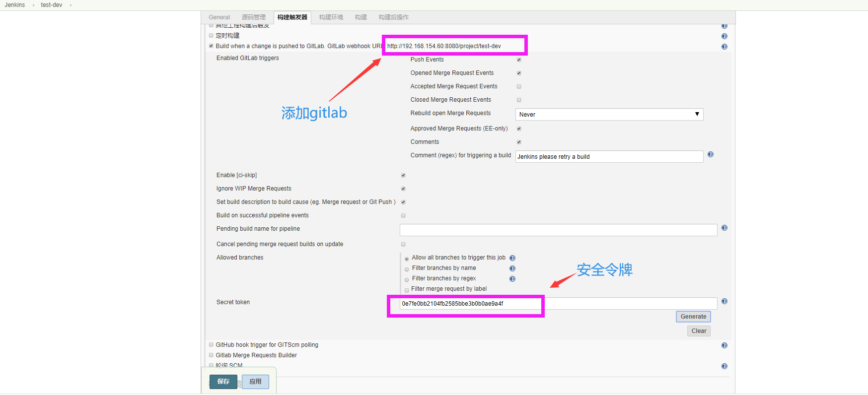Viewport: 868px width, 395px height.
Task: Focus Pending build name for pipeline field
Action: click(x=559, y=230)
